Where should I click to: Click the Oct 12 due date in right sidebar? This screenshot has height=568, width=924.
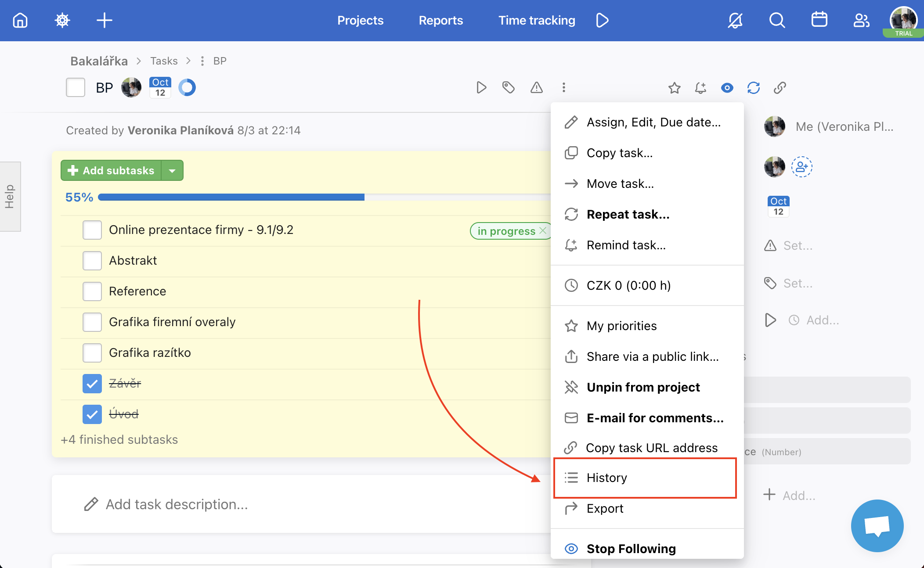click(x=778, y=206)
